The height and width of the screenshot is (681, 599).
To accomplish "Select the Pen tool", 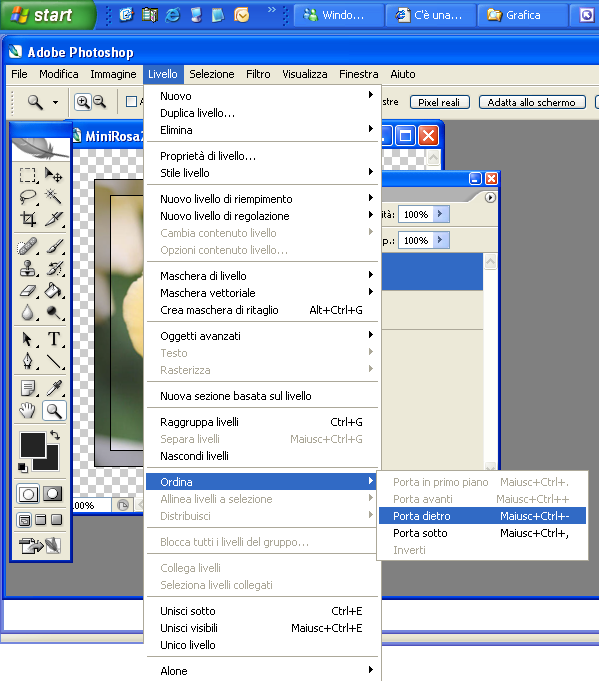I will (28, 360).
